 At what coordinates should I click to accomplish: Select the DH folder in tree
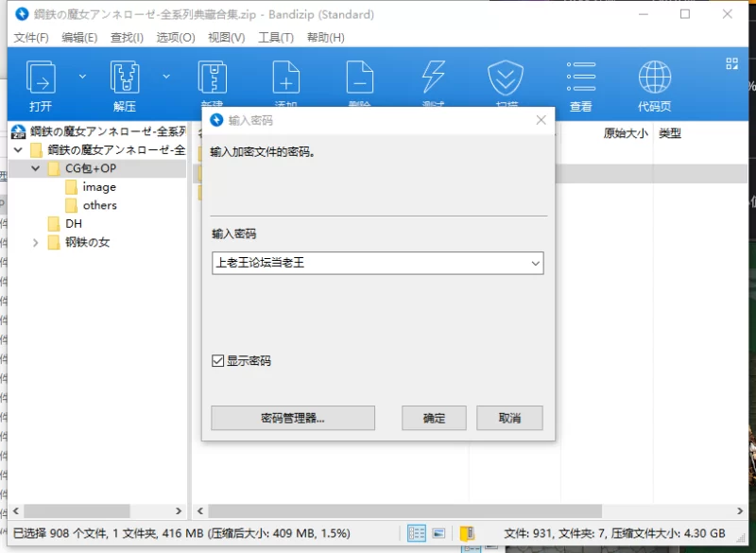point(74,224)
